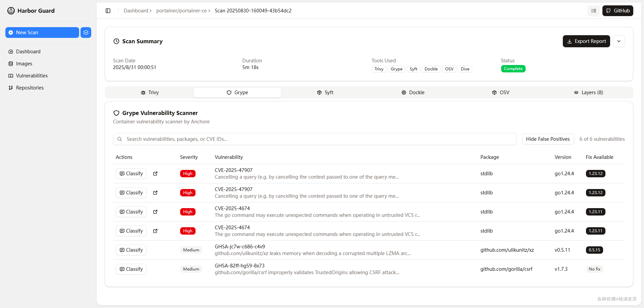Click the Medium badge for GHSA-jc7w-c686-c4v9

pyautogui.click(x=191, y=250)
